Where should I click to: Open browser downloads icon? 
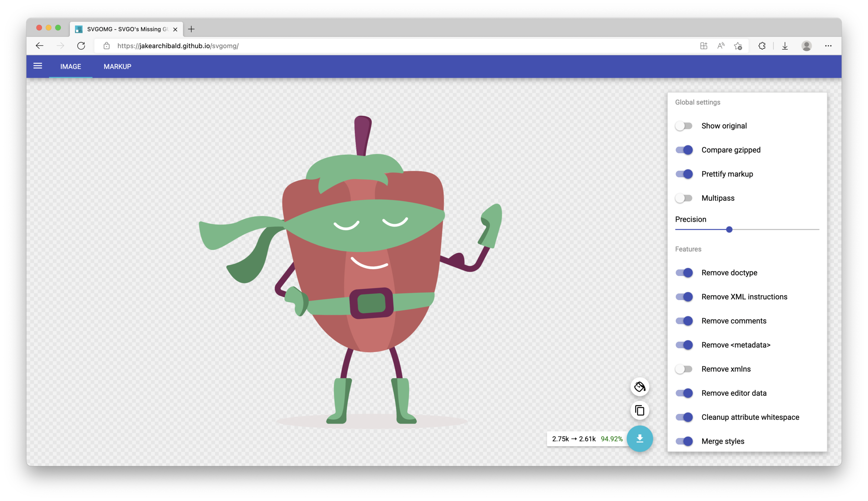pos(785,46)
